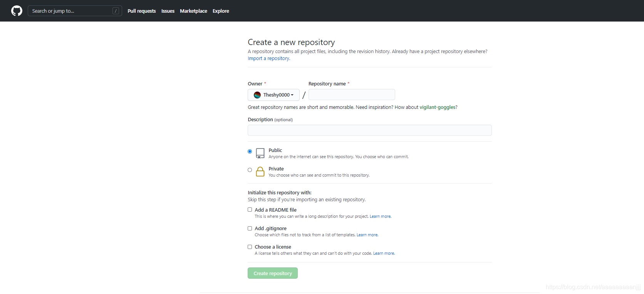
Task: Click the 'Choose a license' label text
Action: (273, 247)
